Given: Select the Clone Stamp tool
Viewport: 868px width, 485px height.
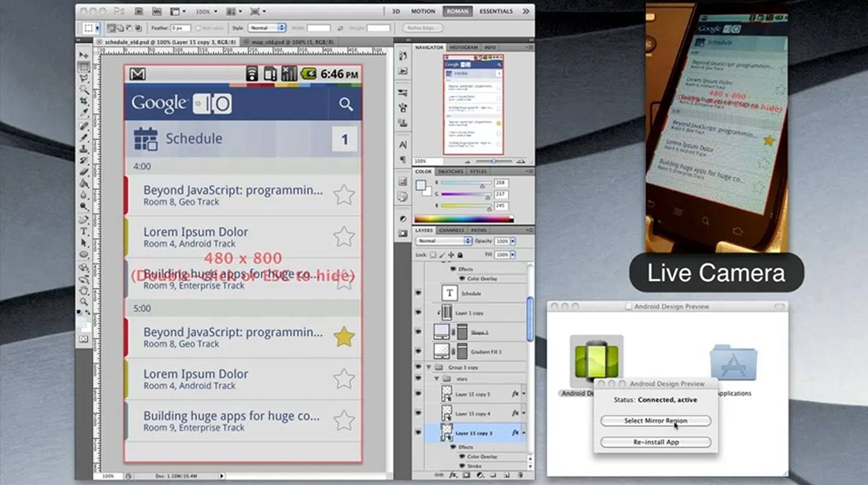Looking at the screenshot, I should pyautogui.click(x=84, y=148).
